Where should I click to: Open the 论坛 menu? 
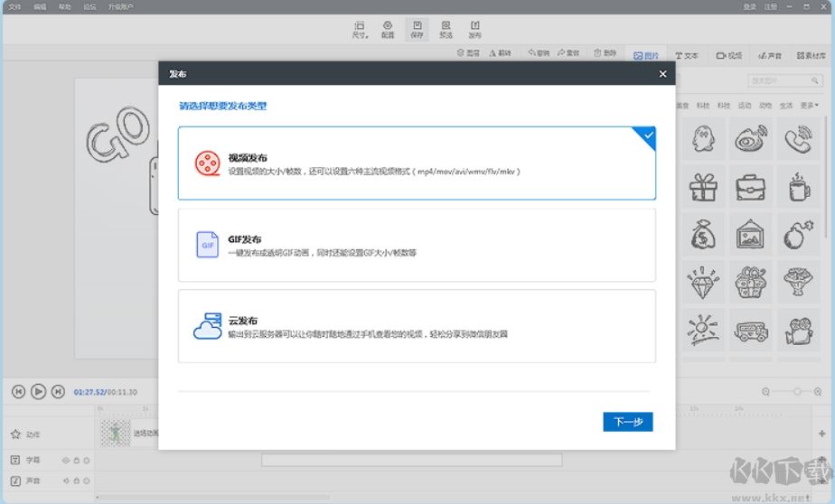[89, 7]
